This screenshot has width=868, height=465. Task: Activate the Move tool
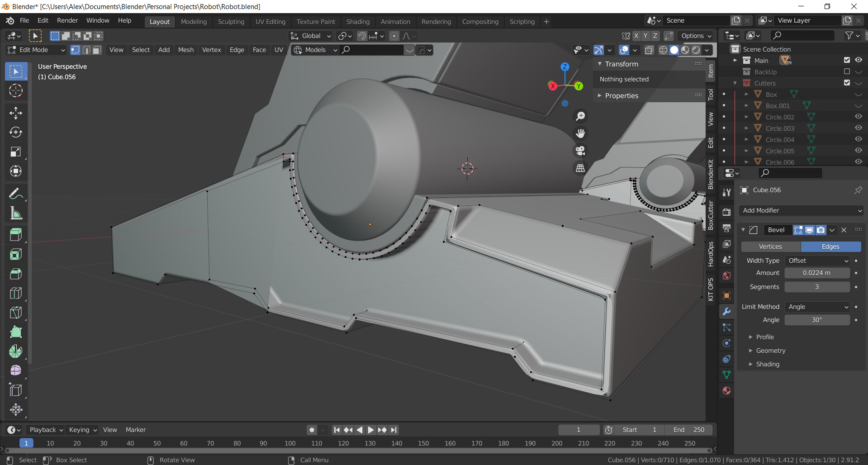tap(16, 113)
